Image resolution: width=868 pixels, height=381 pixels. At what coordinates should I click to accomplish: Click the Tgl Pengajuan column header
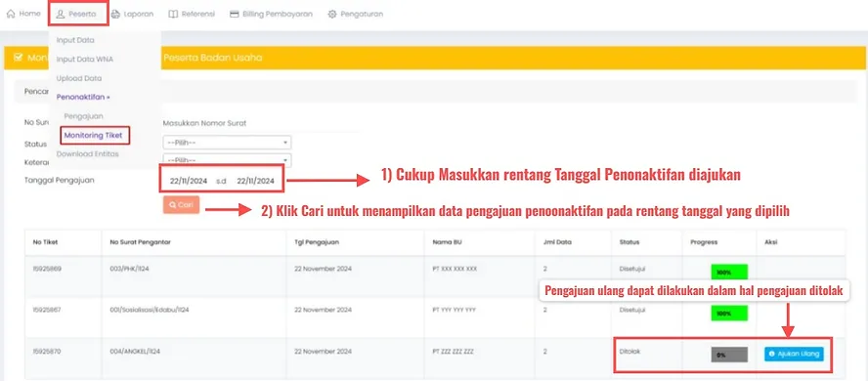317,242
